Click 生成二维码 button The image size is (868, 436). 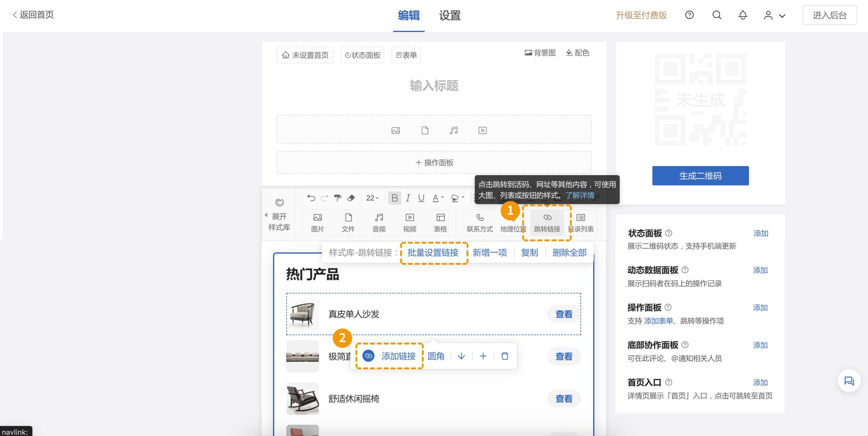700,175
